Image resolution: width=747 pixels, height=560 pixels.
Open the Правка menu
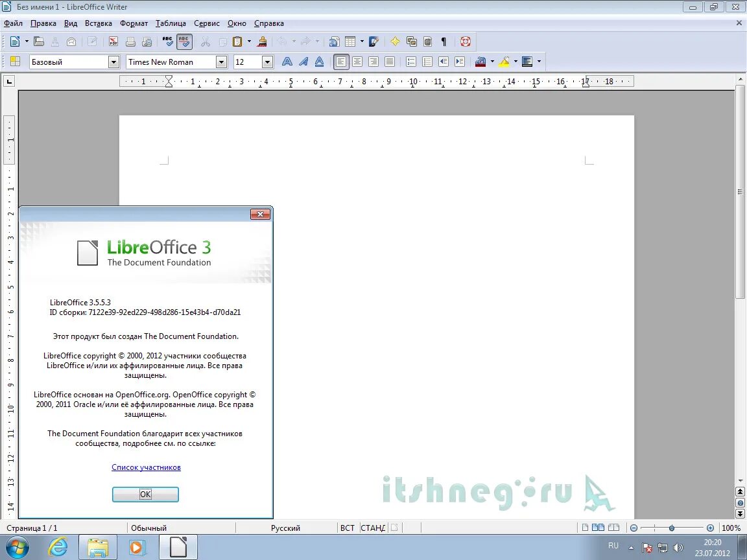(43, 23)
